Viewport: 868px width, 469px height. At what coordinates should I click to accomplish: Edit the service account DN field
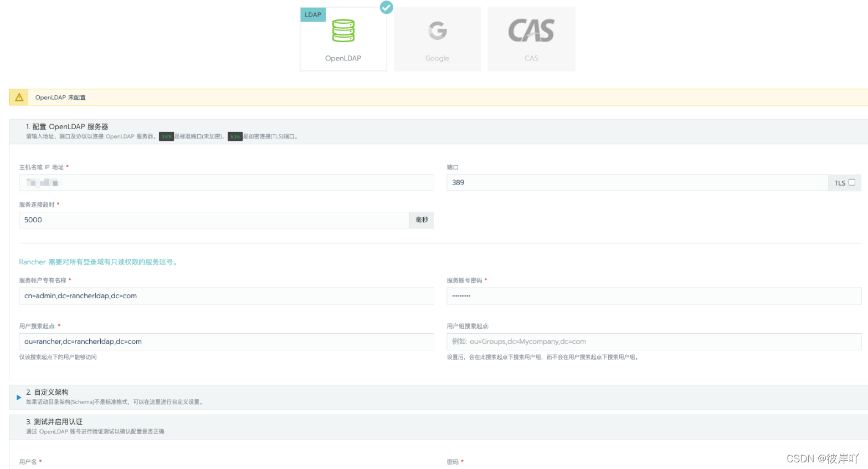tap(227, 296)
